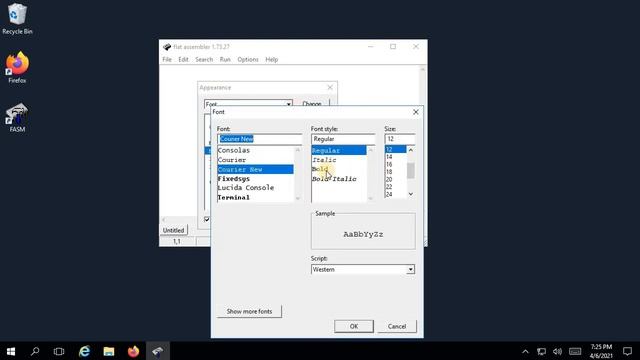Image resolution: width=640 pixels, height=360 pixels.
Task: Open the Help menu
Action: (271, 60)
